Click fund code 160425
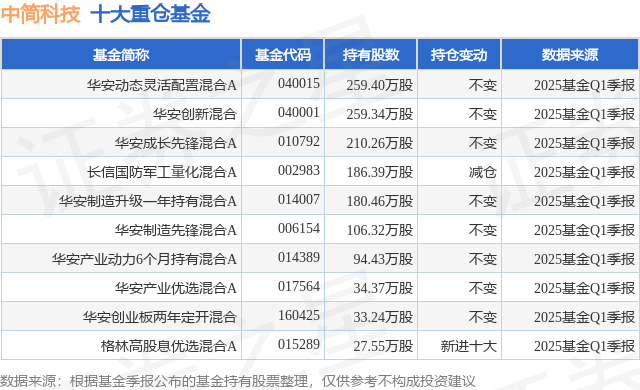The width and height of the screenshot is (640, 390). [x=299, y=315]
